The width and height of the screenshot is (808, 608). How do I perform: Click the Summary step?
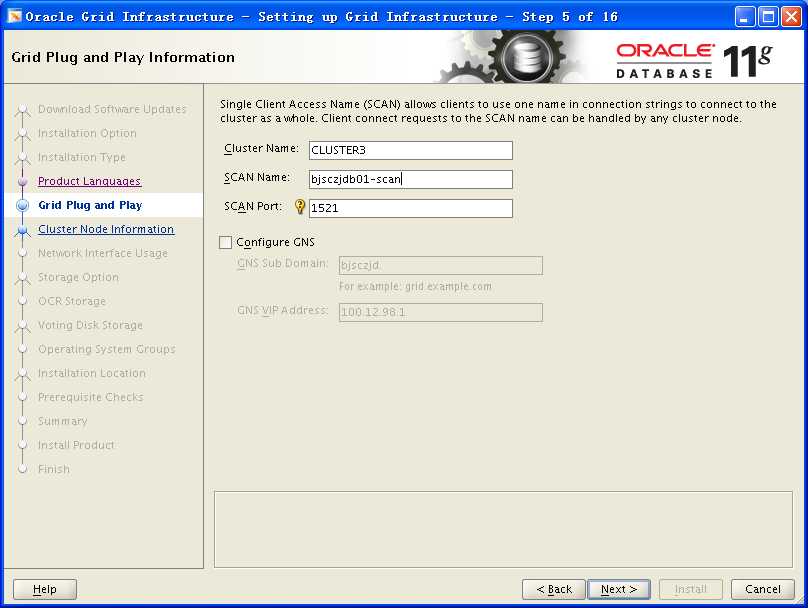pyautogui.click(x=62, y=421)
